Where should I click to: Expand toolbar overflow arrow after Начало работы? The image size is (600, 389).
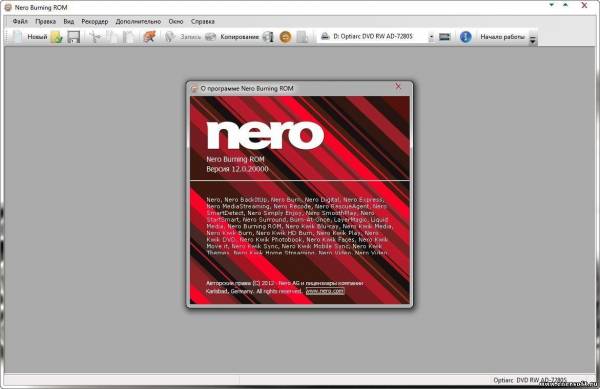[x=533, y=37]
